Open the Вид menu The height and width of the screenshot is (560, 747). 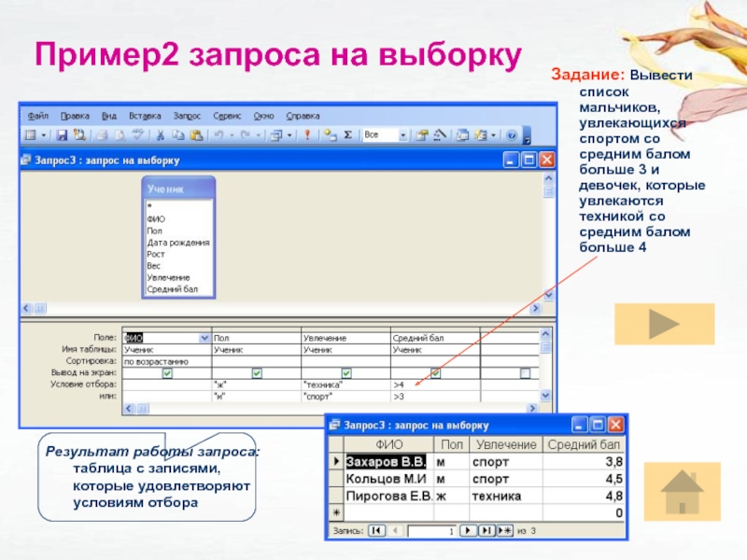(109, 116)
